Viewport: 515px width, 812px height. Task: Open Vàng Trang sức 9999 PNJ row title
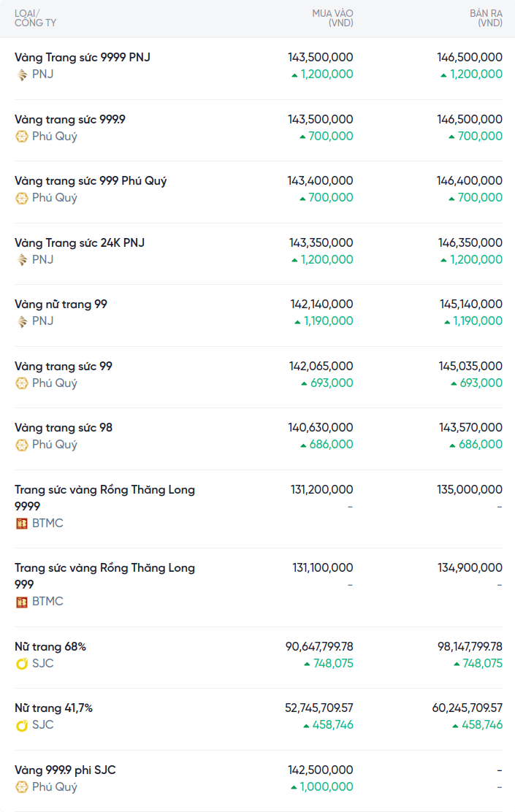pyautogui.click(x=83, y=57)
